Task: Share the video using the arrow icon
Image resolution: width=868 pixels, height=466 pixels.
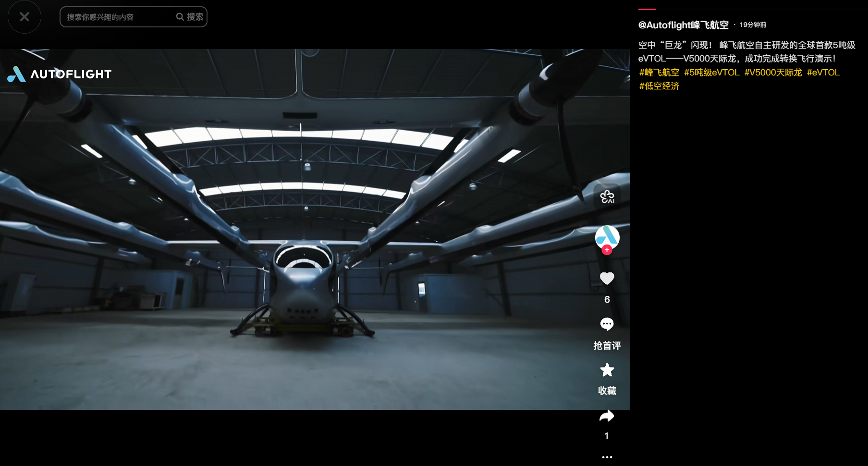Action: click(x=607, y=416)
